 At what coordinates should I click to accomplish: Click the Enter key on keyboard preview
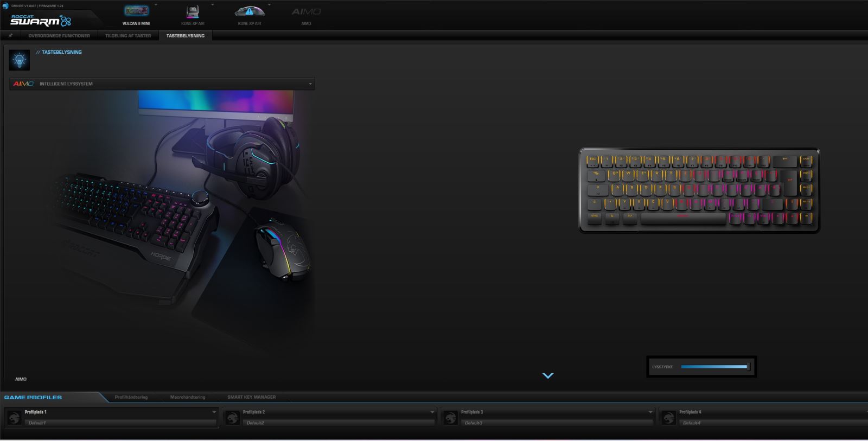789,182
